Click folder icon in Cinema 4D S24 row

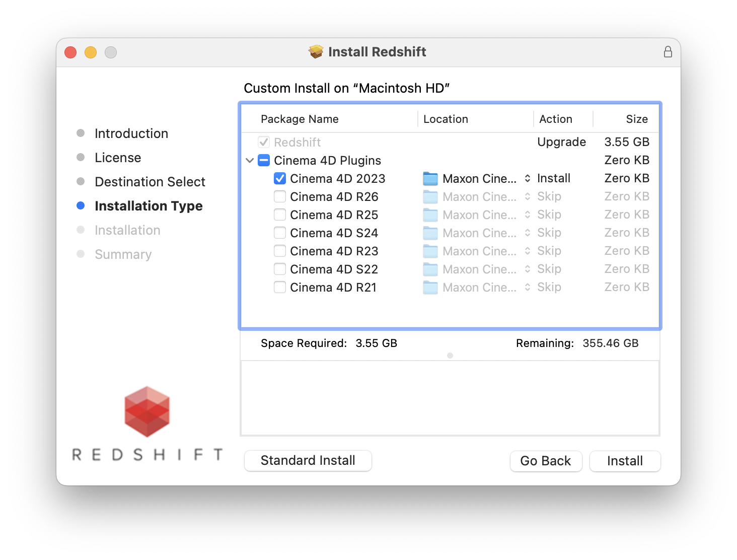[430, 233]
